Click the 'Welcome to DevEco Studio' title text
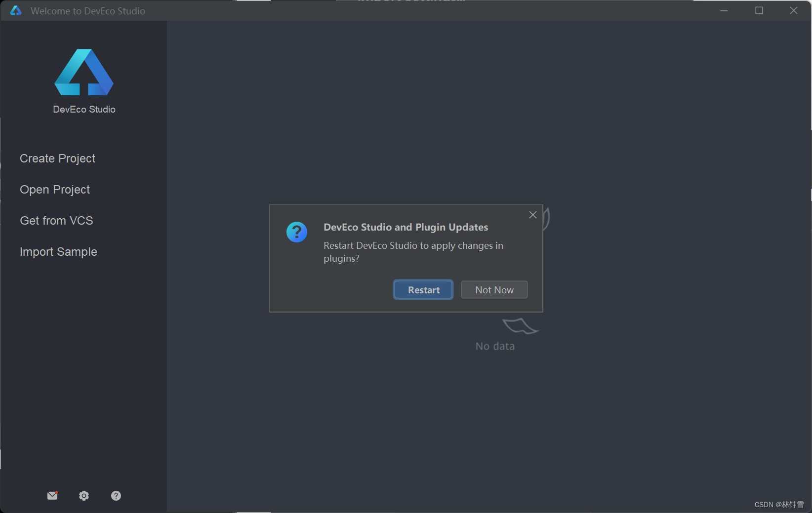The height and width of the screenshot is (513, 812). (x=88, y=11)
